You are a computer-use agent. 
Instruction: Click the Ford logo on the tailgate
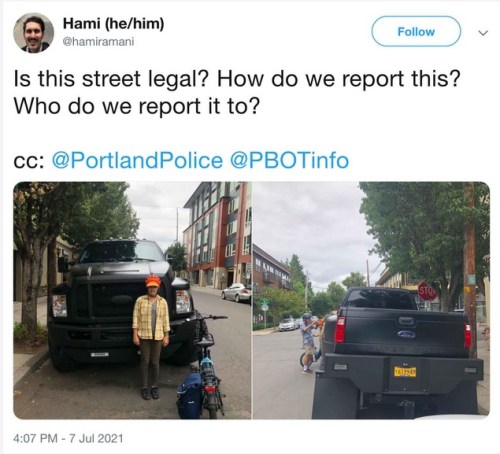tap(406, 334)
